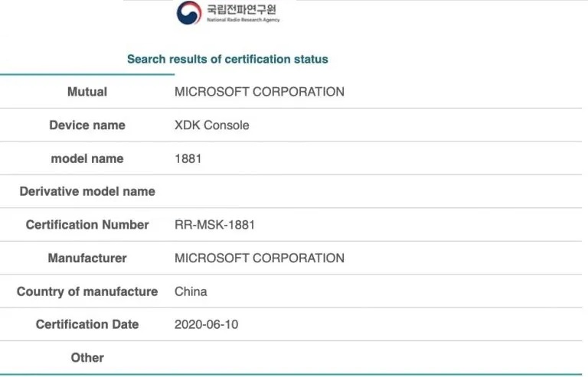This screenshot has height=377, width=588.
Task: Select certification number RR-MSK-1881
Action: click(215, 225)
